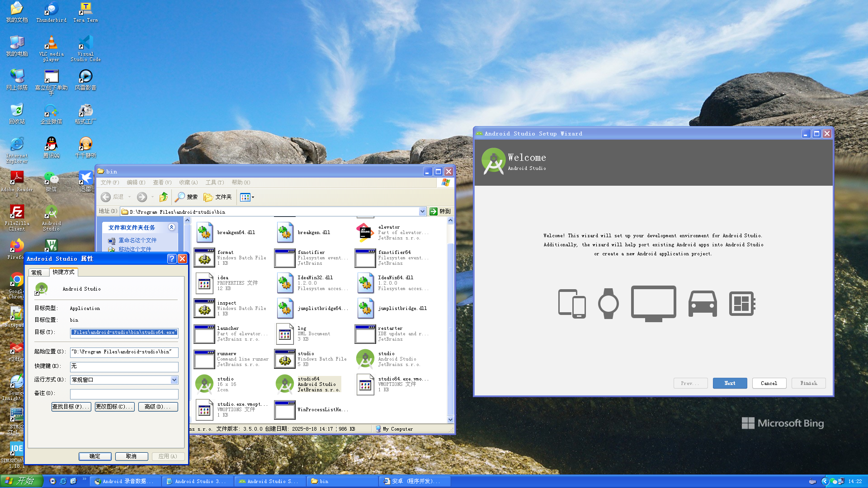Select the 回收站 recycle bin icon
This screenshot has height=488, width=868.
17,113
